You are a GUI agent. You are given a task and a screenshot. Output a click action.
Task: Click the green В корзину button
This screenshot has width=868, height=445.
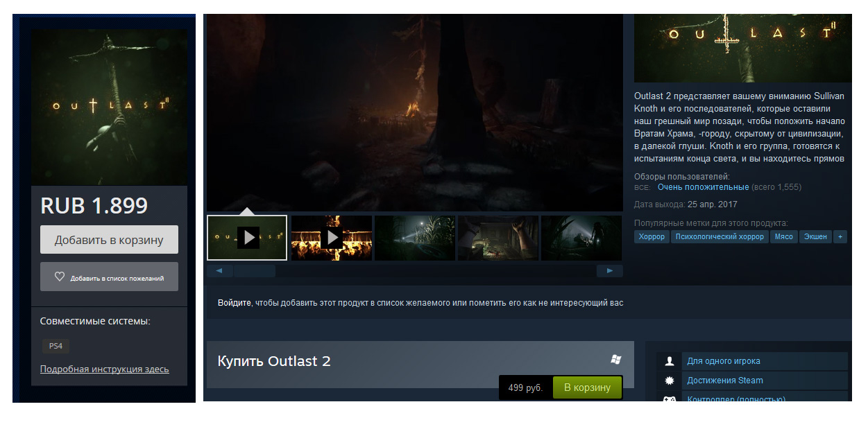click(x=587, y=387)
